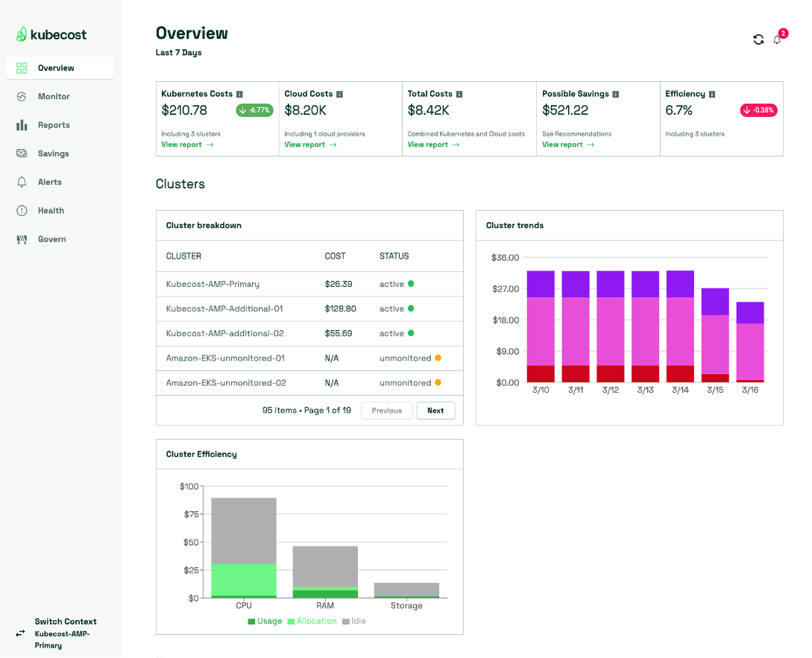
Task: Select the Govern icon in the sidebar
Action: [23, 238]
